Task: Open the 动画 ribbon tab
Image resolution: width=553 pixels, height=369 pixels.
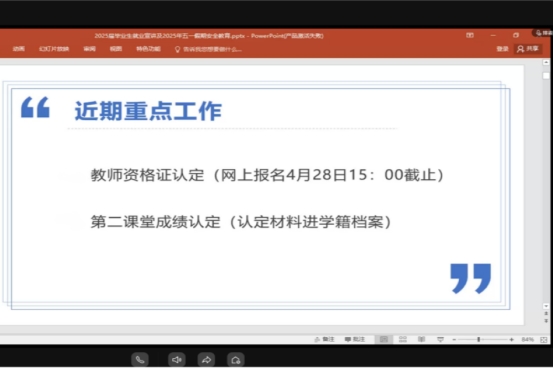Action: pyautogui.click(x=19, y=49)
